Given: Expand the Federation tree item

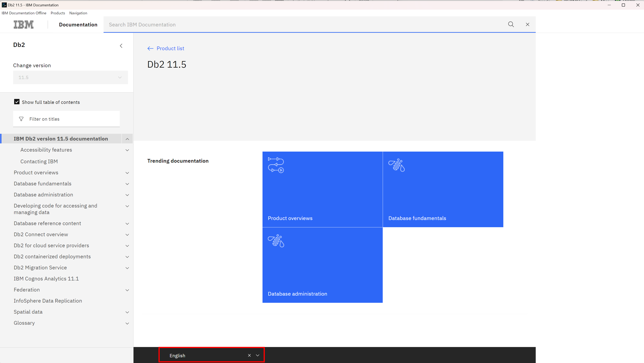Looking at the screenshot, I should (x=127, y=290).
